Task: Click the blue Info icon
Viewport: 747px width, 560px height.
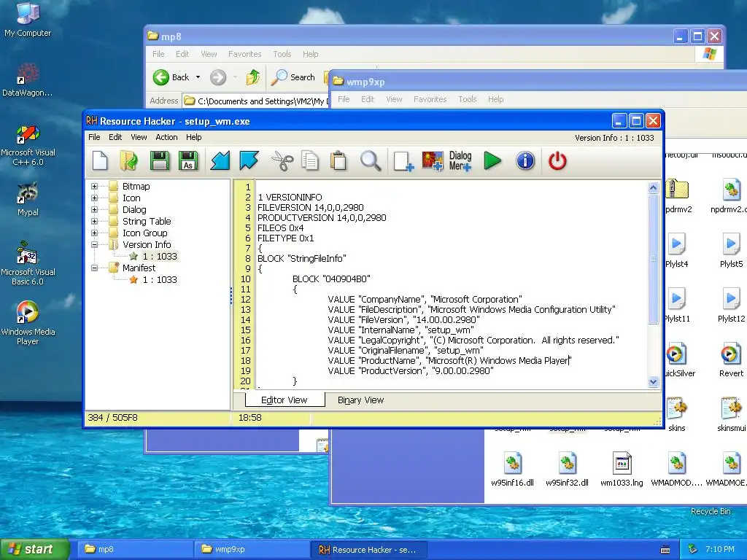Action: coord(525,160)
